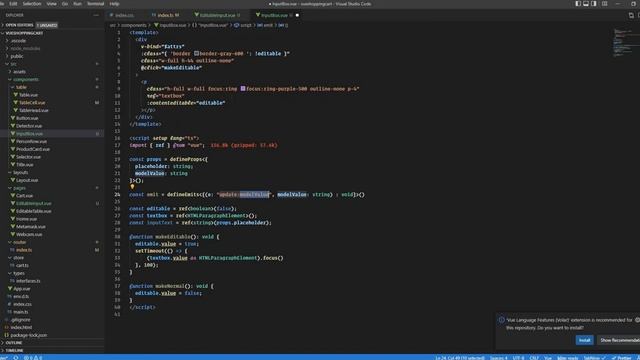Open the Customize Layout icon
The height and width of the screenshot is (360, 640).
tap(604, 4)
